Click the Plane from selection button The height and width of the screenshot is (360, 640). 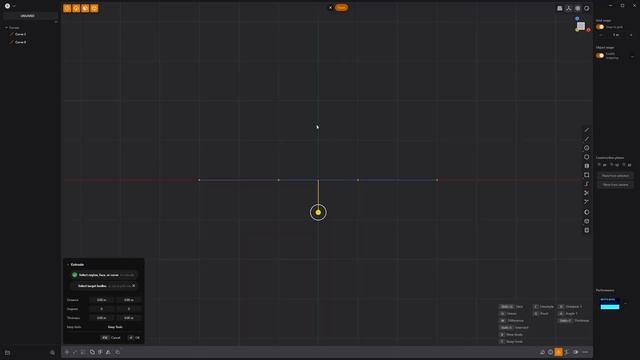616,176
